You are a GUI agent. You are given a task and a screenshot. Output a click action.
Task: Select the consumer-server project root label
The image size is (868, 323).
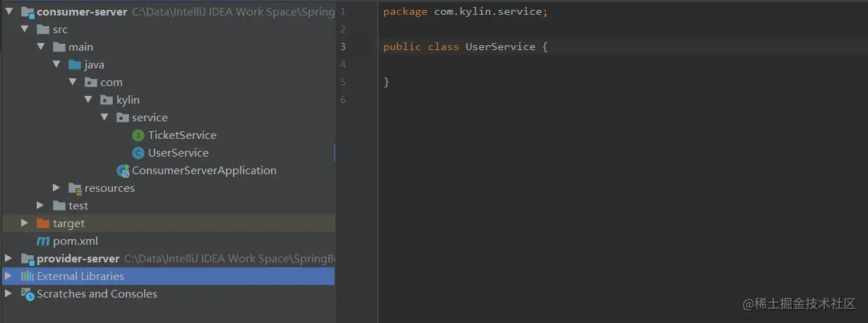point(82,12)
